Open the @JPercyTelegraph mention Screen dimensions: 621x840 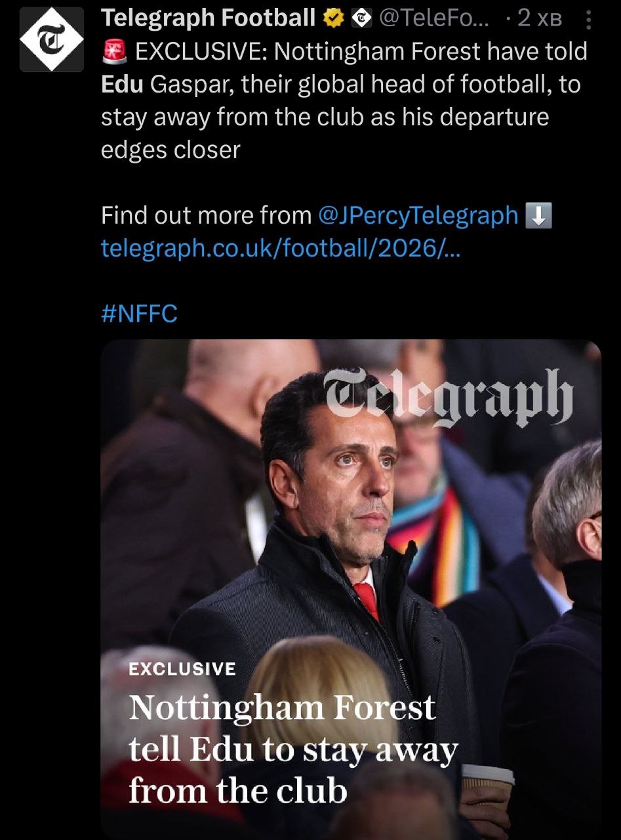(418, 215)
